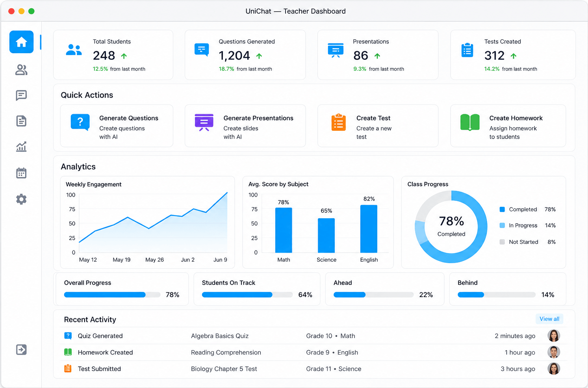
Task: Click the English bar in score chart
Action: tap(369, 229)
